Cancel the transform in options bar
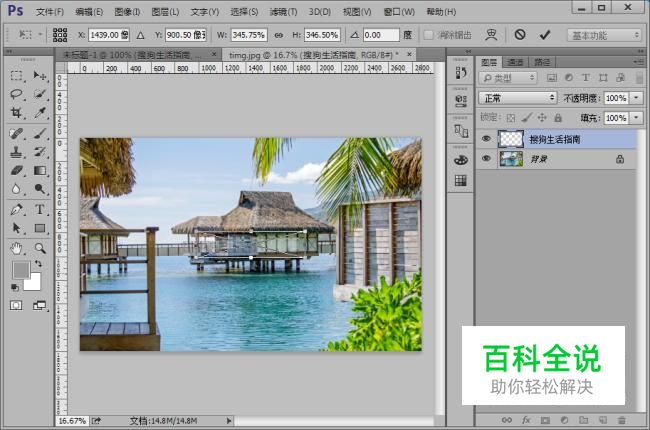Viewport: 650px width, 430px height. 520,35
